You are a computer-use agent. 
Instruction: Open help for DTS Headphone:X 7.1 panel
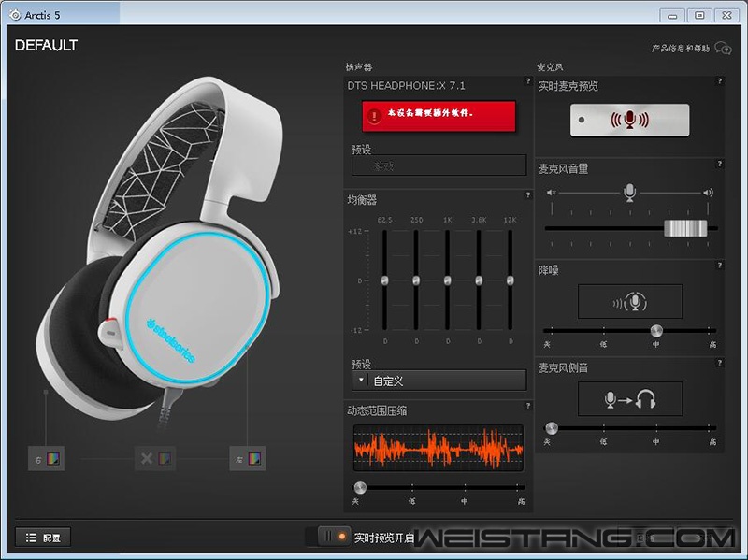pos(527,81)
